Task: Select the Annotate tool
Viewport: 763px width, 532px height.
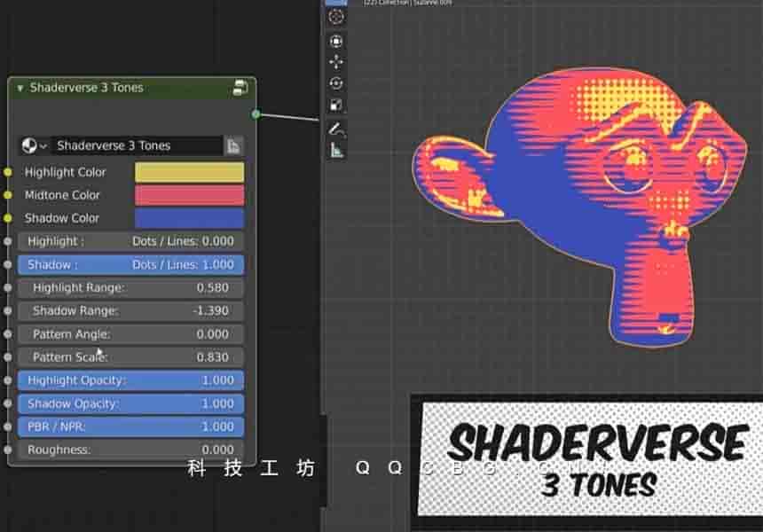Action: 336,129
